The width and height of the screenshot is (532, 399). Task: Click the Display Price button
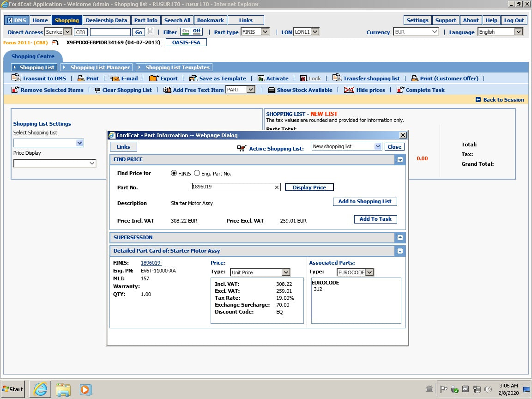pyautogui.click(x=309, y=187)
